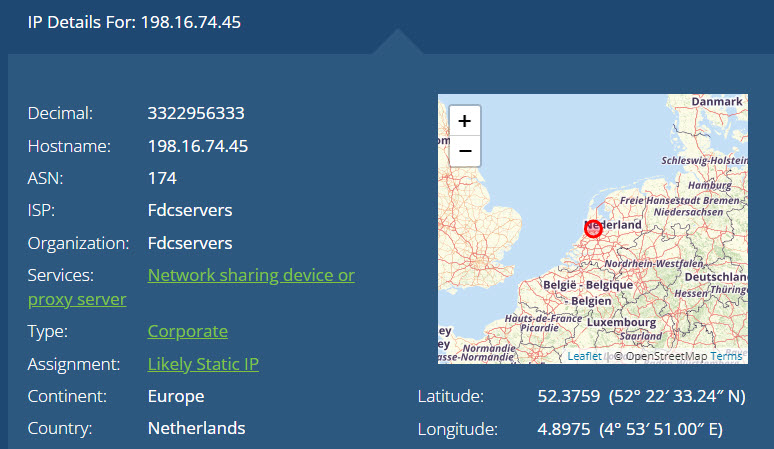Click the red location marker on Nederland
Viewport: 774px width, 449px height.
click(593, 229)
